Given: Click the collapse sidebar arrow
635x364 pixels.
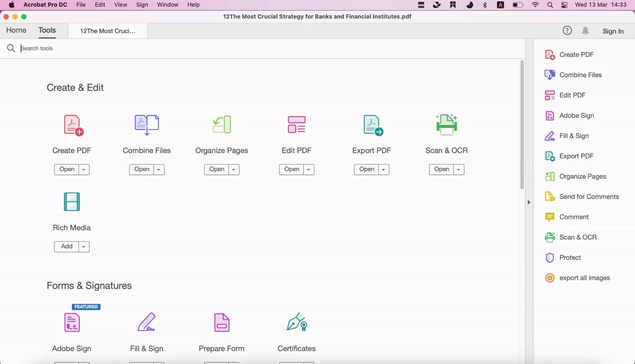Looking at the screenshot, I should (x=529, y=202).
